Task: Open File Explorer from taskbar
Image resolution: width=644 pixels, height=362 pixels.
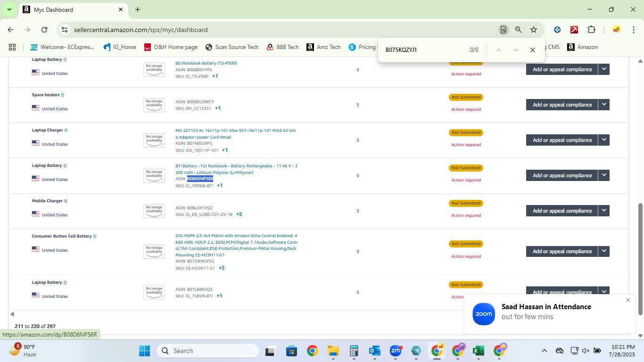Action: tap(333, 351)
